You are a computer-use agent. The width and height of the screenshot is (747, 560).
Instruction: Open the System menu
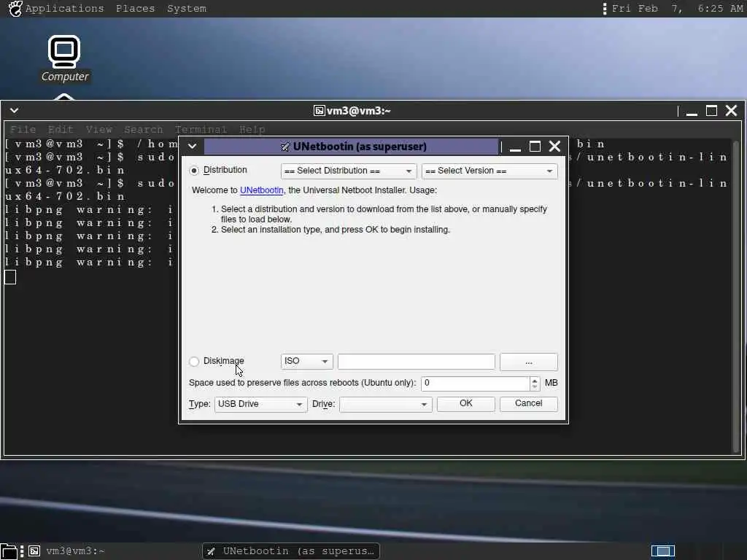[x=187, y=9]
